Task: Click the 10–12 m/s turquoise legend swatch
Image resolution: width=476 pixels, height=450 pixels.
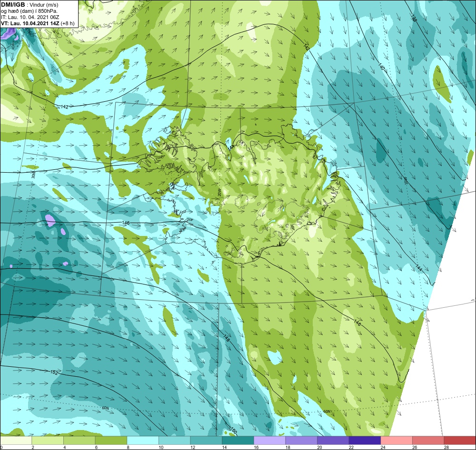Action: click(174, 440)
